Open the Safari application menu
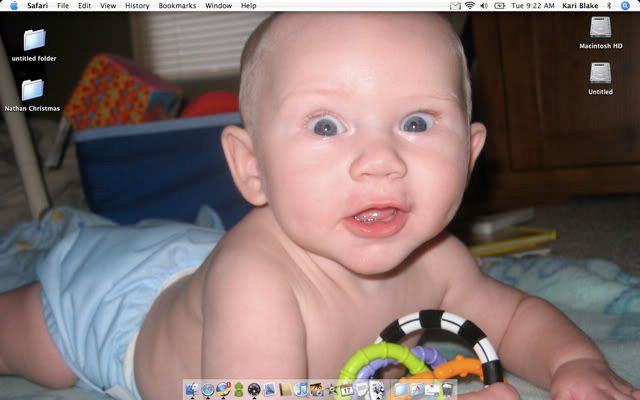640x400 pixels. click(x=37, y=6)
